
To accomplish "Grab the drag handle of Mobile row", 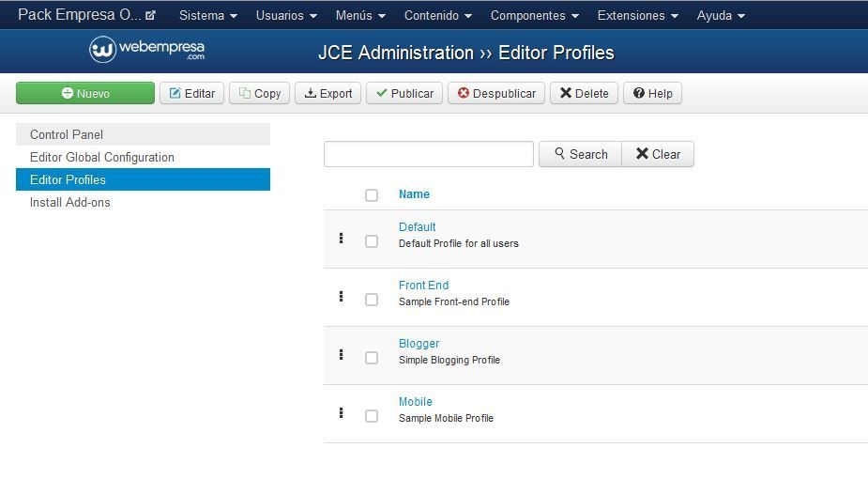I will tap(341, 412).
